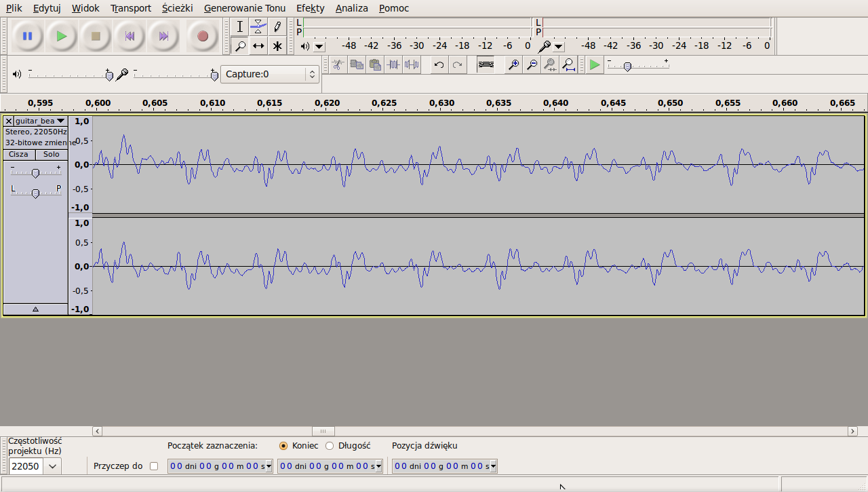Click the horizontal scrollbar left arrow
Screen dimensions: 868x492
[x=97, y=431]
